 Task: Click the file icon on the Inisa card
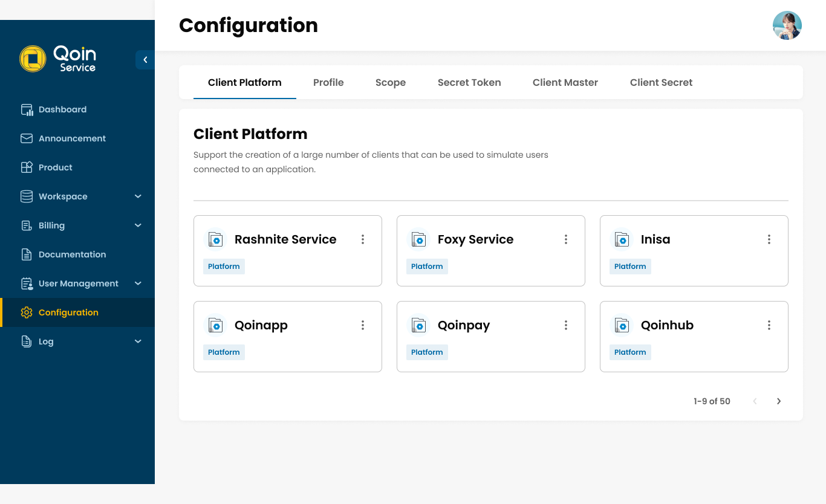click(x=622, y=239)
